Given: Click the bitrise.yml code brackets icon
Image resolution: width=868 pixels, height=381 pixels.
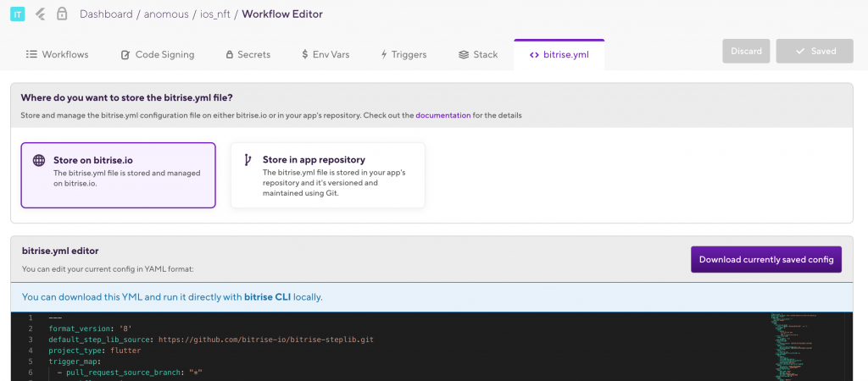Looking at the screenshot, I should click(x=534, y=55).
